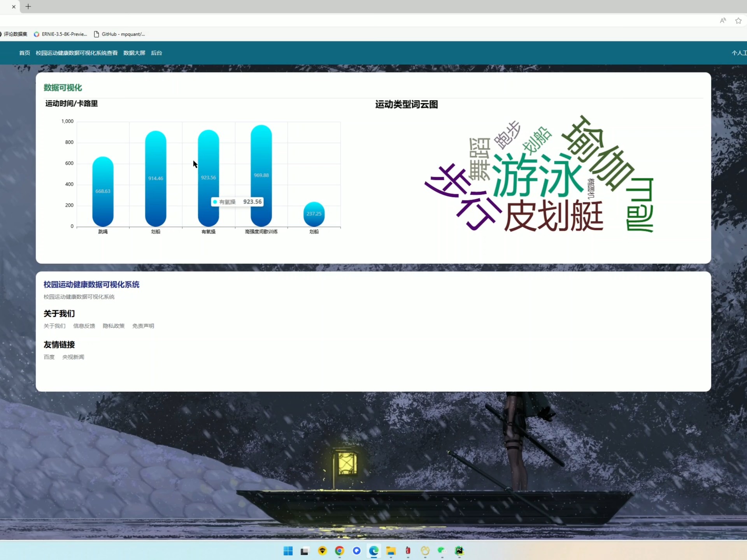Screen dimensions: 747x560
Task: Click the small word 椭圆机 in the word cloud
Action: coord(591,189)
